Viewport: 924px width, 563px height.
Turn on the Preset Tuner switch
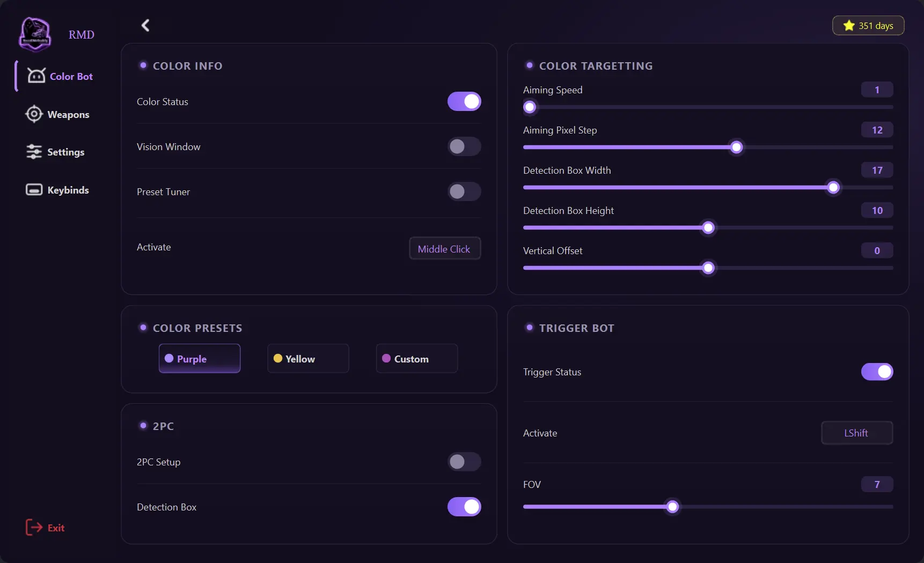(464, 191)
